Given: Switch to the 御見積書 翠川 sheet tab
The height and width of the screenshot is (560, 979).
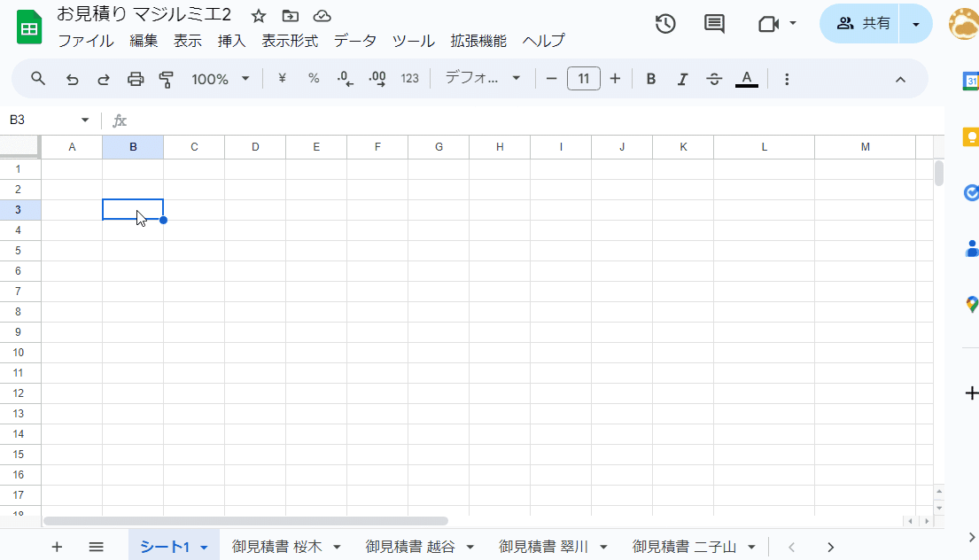Looking at the screenshot, I should point(543,547).
